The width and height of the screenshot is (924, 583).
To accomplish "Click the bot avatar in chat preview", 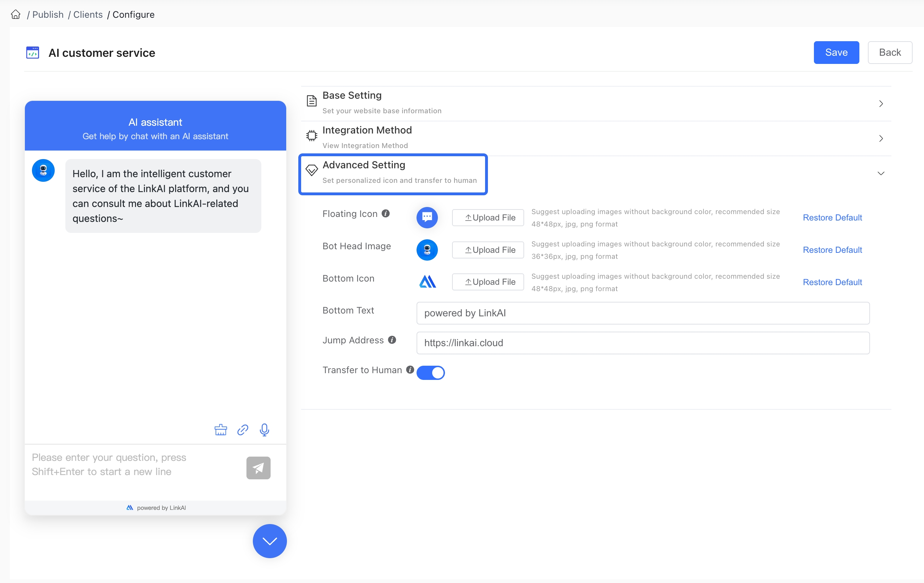I will 43,170.
